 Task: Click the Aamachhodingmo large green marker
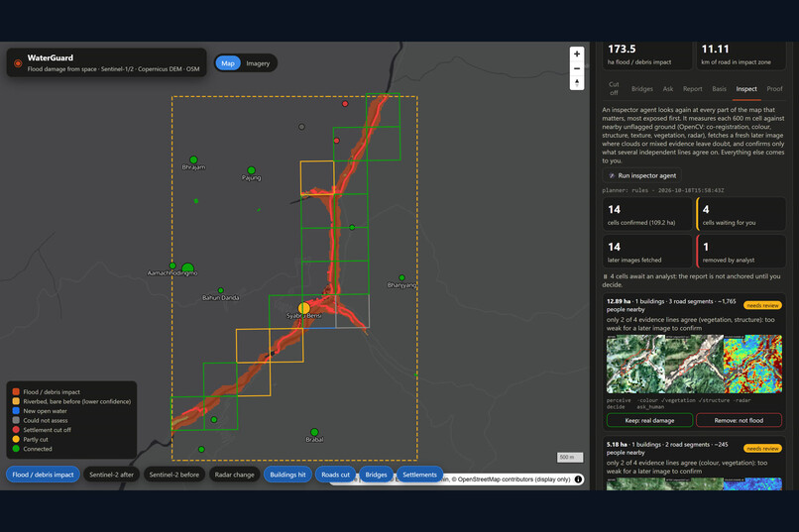(187, 267)
